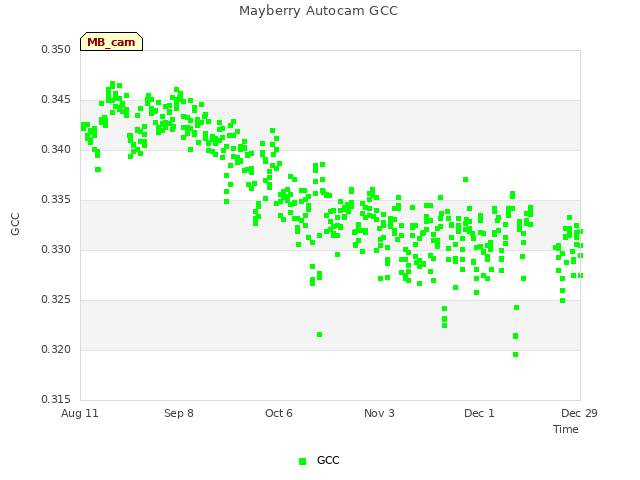Select the isolated data point near 0.337 before Dec 1

point(465,180)
